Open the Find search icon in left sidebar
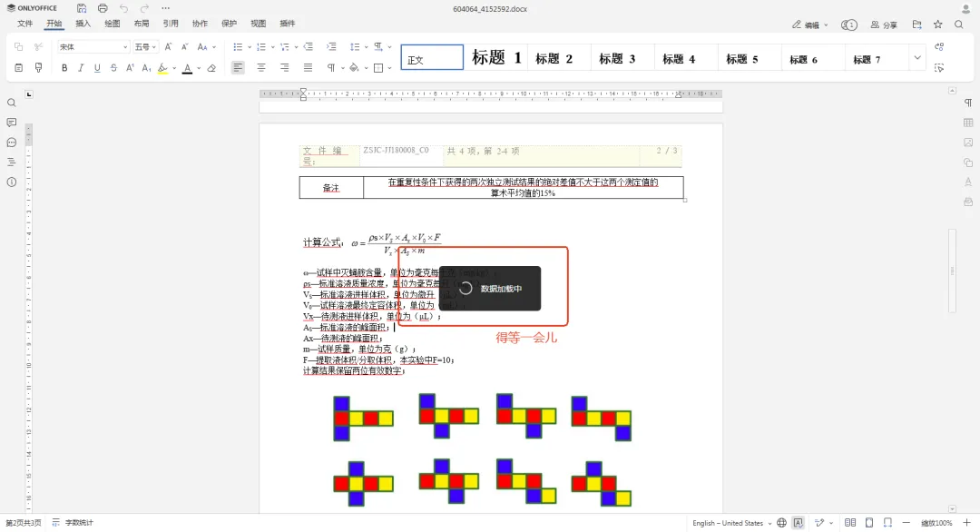Viewport: 980px width, 532px height. coord(11,103)
